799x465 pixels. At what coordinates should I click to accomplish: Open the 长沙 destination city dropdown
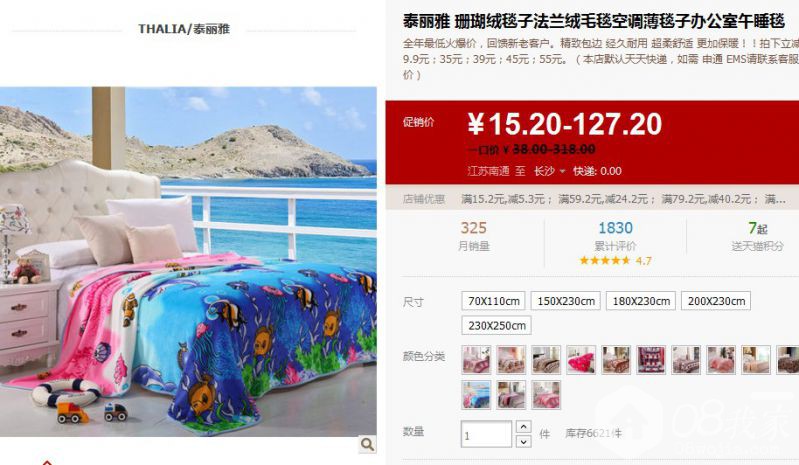tap(549, 171)
